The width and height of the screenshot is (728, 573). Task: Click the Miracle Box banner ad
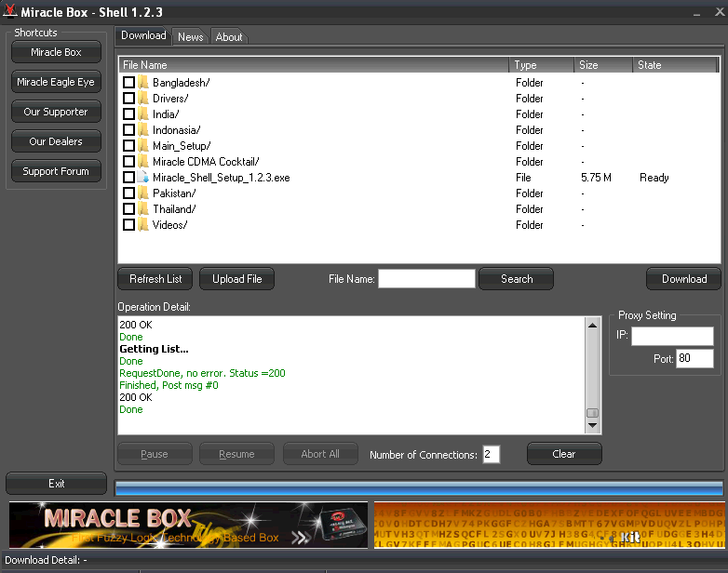click(188, 525)
